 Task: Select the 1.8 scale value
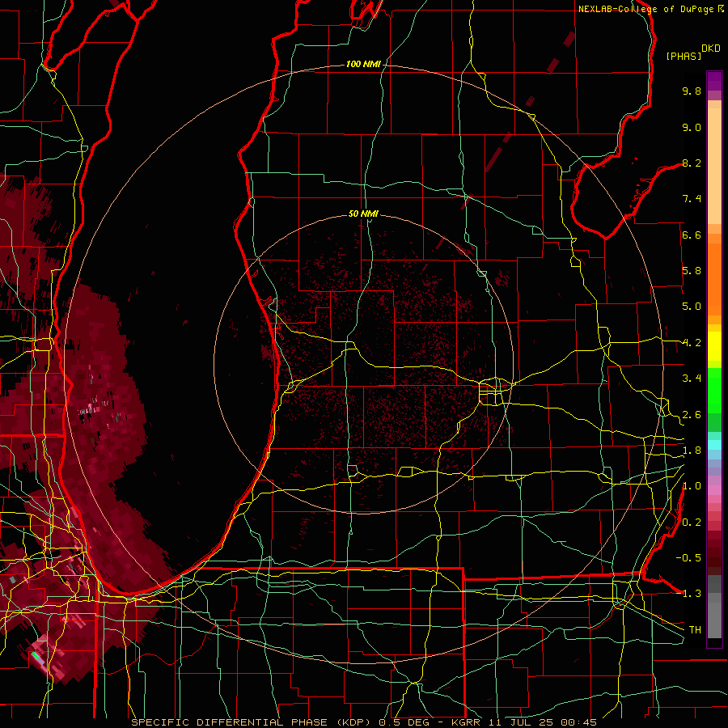click(692, 451)
